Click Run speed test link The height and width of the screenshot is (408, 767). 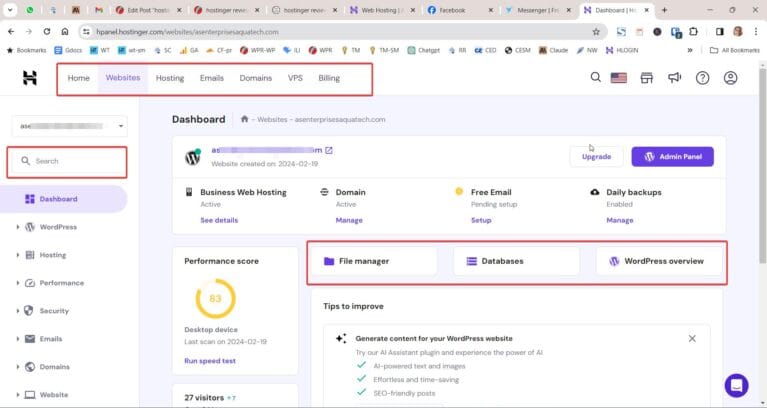point(210,360)
